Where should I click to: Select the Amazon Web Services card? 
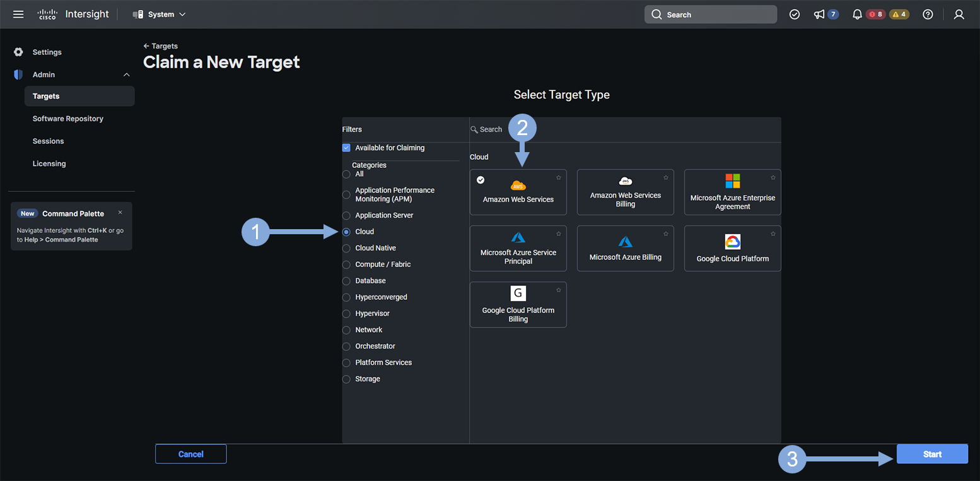(x=518, y=192)
